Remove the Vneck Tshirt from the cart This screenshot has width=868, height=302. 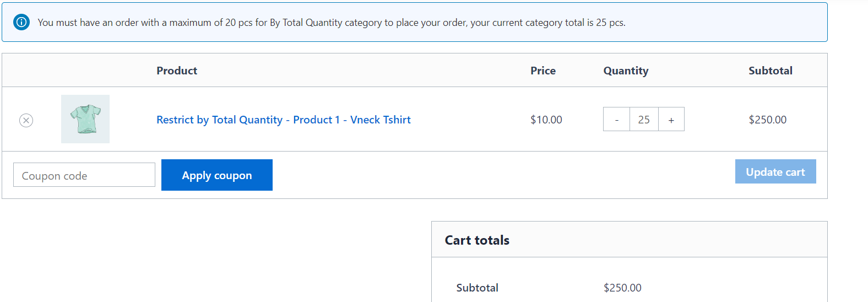[26, 120]
